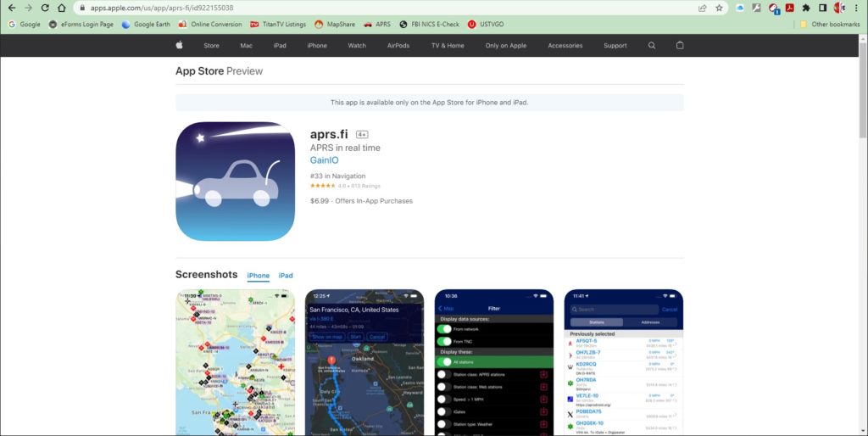This screenshot has height=436, width=868.
Task: Show extensions via the puzzle piece icon
Action: (807, 8)
